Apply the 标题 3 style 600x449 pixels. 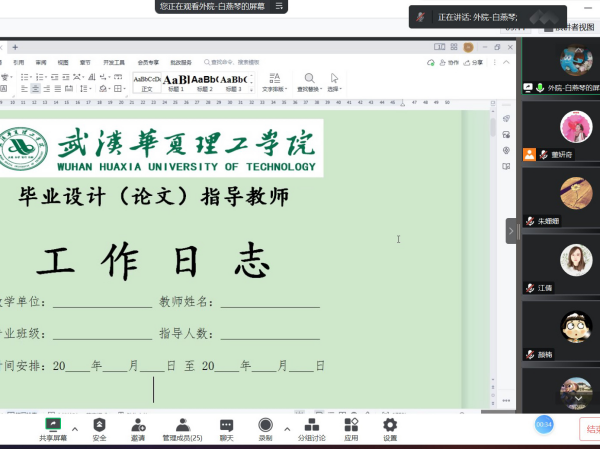click(x=233, y=83)
